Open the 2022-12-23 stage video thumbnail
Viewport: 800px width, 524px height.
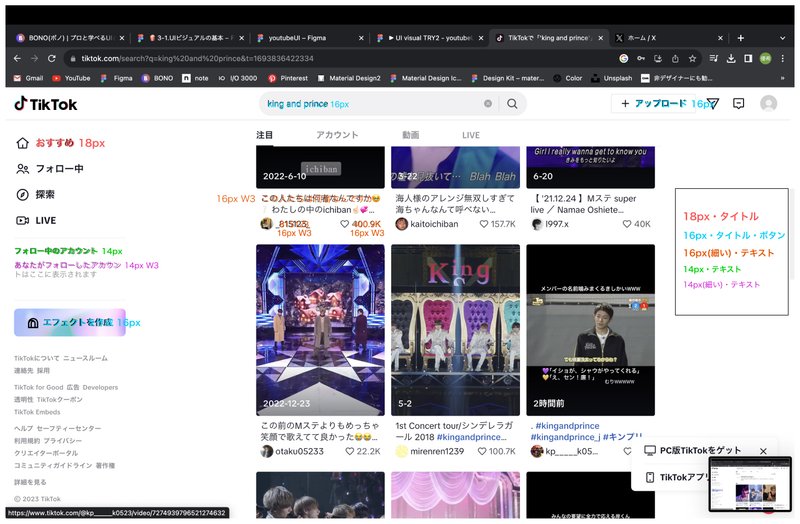(320, 330)
